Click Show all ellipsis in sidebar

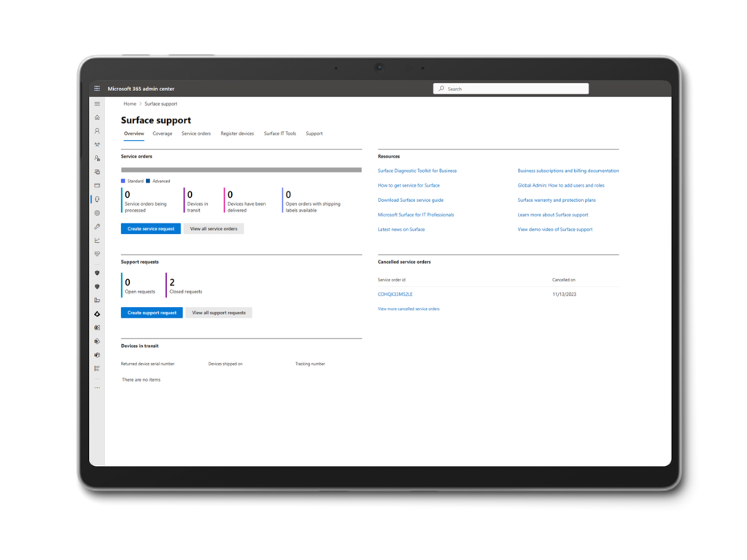tap(97, 388)
